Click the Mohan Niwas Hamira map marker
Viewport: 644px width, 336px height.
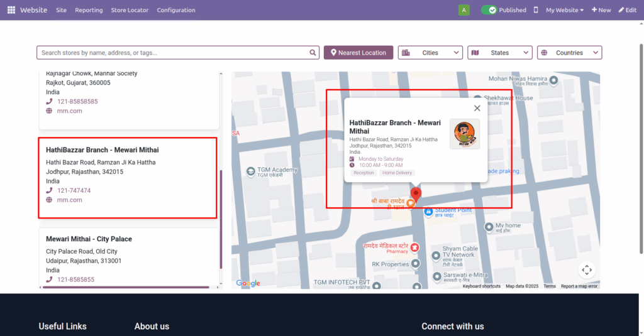point(553,80)
